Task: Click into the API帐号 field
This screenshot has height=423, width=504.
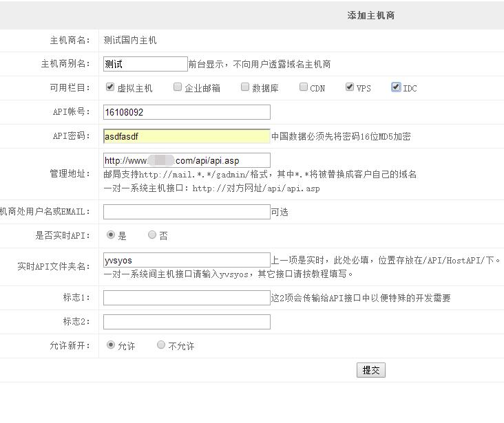Action: coord(187,112)
